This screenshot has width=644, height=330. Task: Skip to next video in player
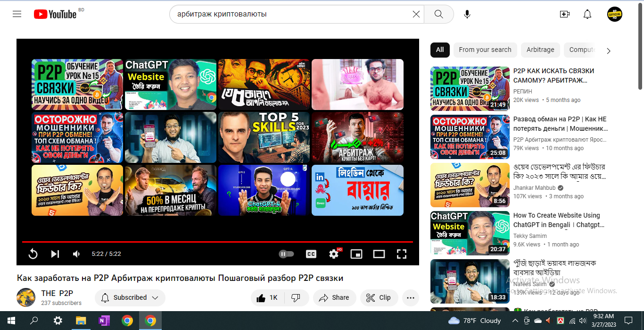tap(55, 254)
